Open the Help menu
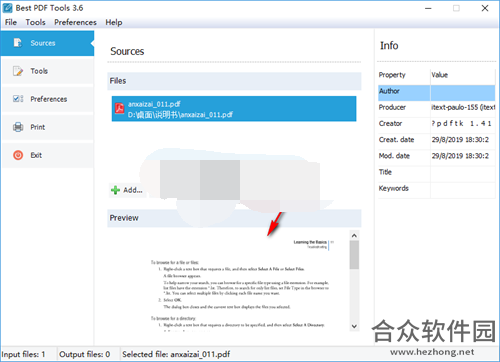Image resolution: width=500 pixels, height=362 pixels. coord(114,22)
